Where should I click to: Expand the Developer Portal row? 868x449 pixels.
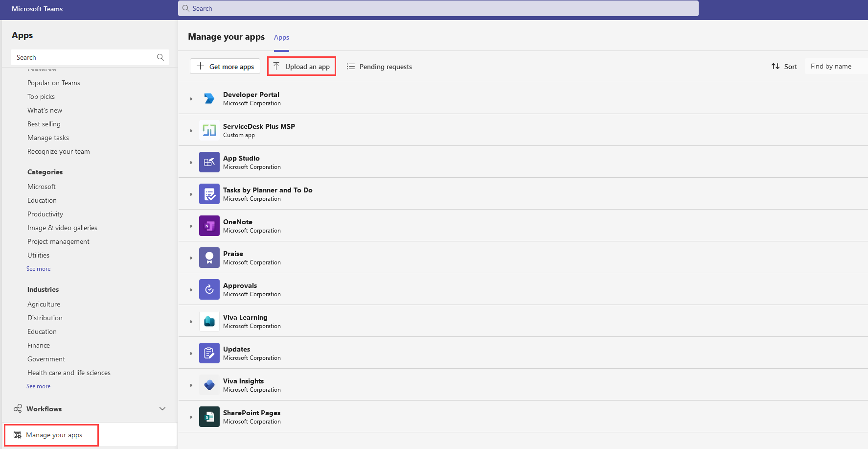(191, 99)
